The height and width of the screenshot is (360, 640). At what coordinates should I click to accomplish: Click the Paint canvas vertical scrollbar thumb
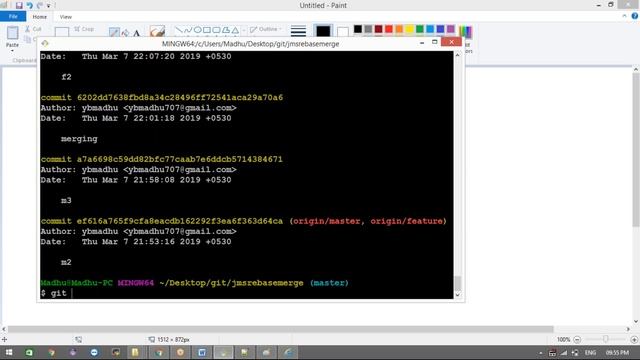pyautogui.click(x=636, y=150)
